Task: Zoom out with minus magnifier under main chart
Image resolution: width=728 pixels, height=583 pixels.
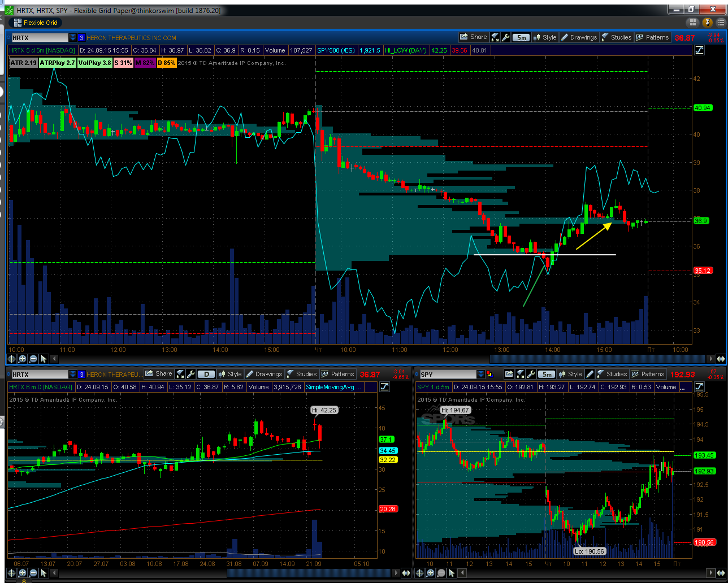Action: click(33, 359)
